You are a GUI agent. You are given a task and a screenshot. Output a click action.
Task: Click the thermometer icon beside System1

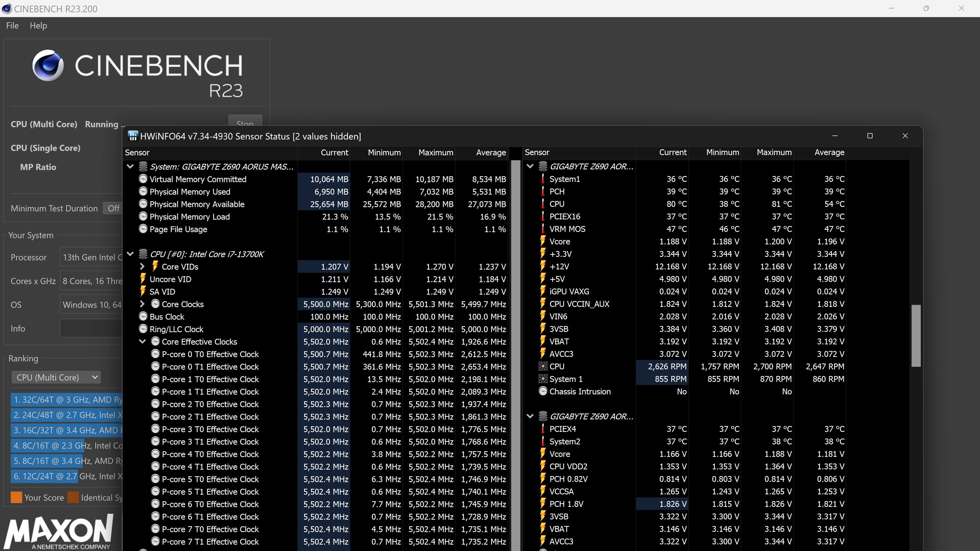pyautogui.click(x=543, y=179)
